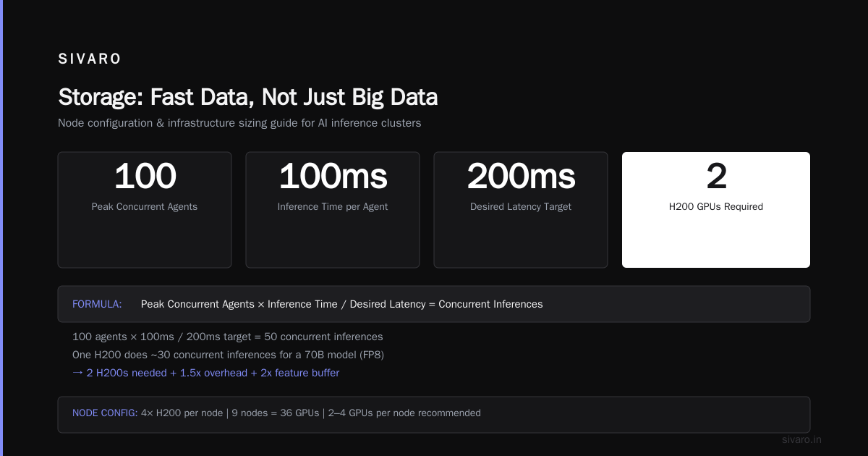Click the line about one H200 70B model (FP8)
Image resolution: width=868 pixels, height=456 pixels.
click(228, 355)
